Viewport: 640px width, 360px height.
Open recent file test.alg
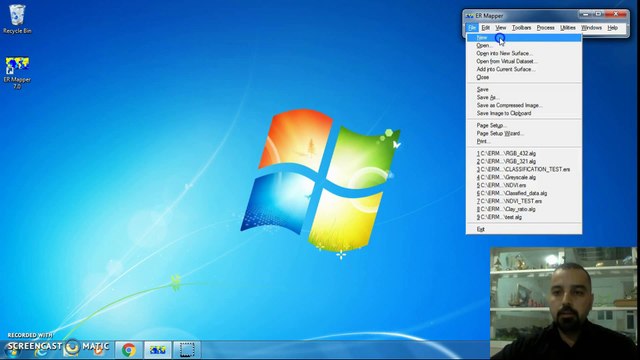[x=524, y=217]
